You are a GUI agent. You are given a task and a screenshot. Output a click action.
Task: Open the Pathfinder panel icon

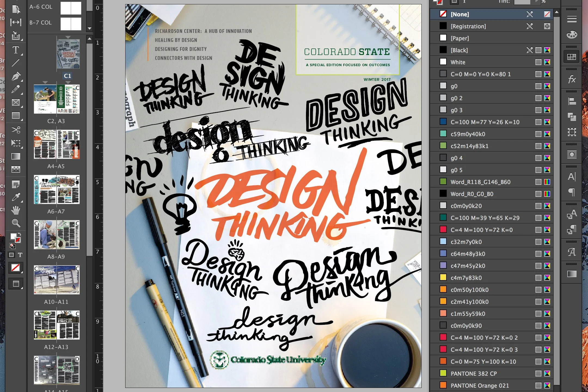tap(572, 117)
